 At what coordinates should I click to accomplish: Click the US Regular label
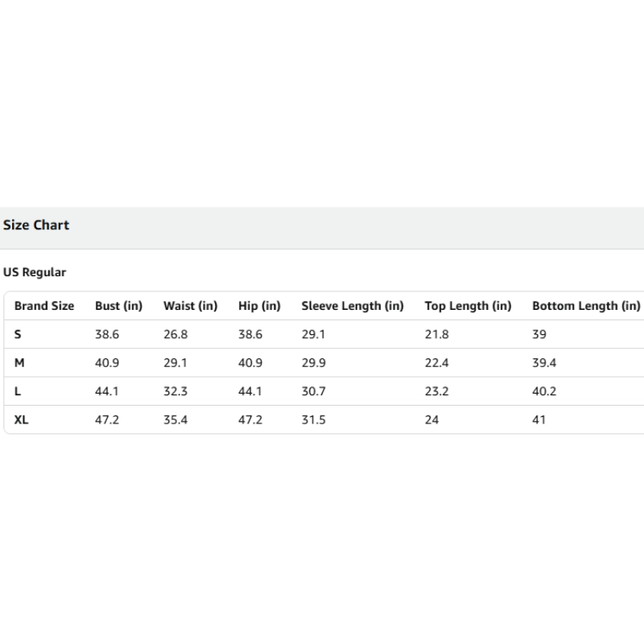tap(35, 272)
